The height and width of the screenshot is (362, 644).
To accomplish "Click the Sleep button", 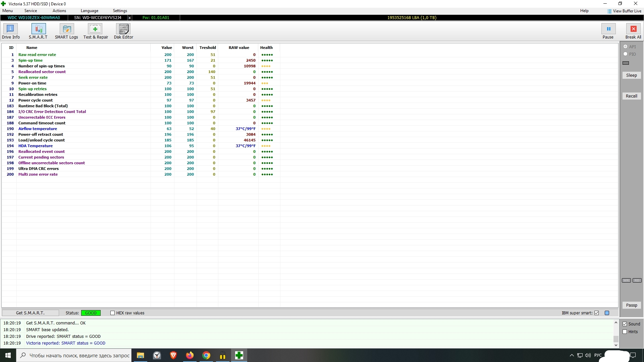I will [x=631, y=75].
